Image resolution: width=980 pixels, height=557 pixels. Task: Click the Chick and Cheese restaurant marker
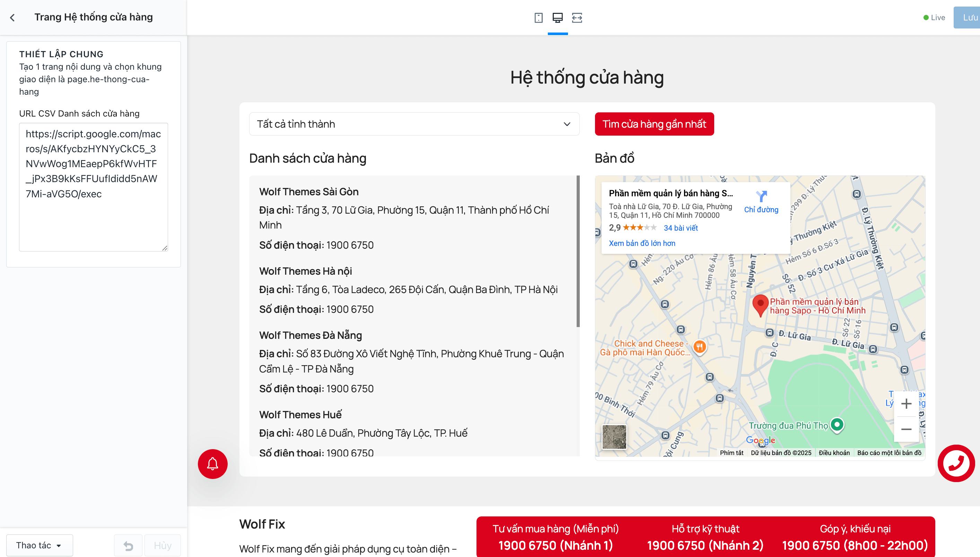699,347
